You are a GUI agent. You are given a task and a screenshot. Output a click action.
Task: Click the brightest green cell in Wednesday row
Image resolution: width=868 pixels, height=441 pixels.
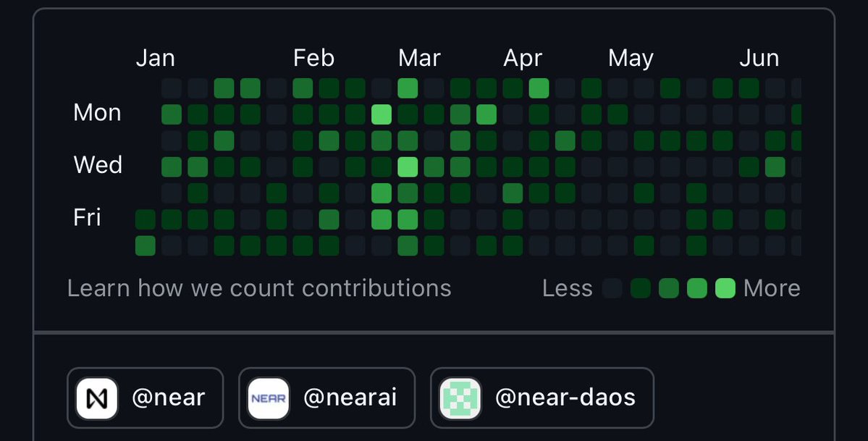(x=408, y=167)
